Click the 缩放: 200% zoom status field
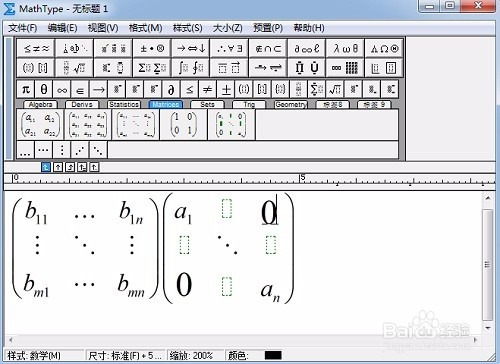This screenshot has width=500, height=364. [195, 355]
